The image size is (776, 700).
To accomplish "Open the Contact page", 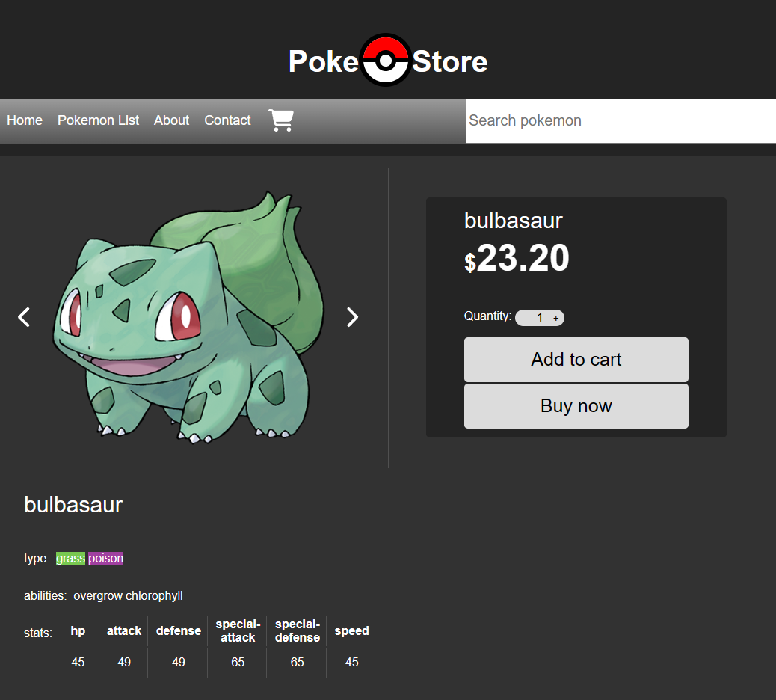I will tap(227, 120).
